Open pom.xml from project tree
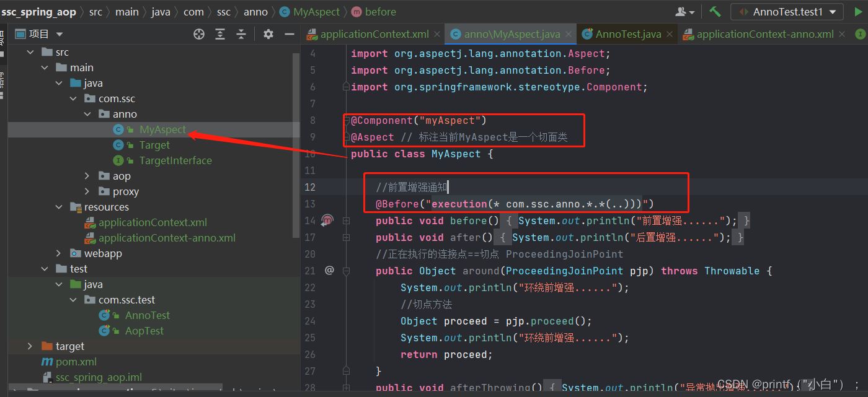The height and width of the screenshot is (397, 868). tap(76, 362)
